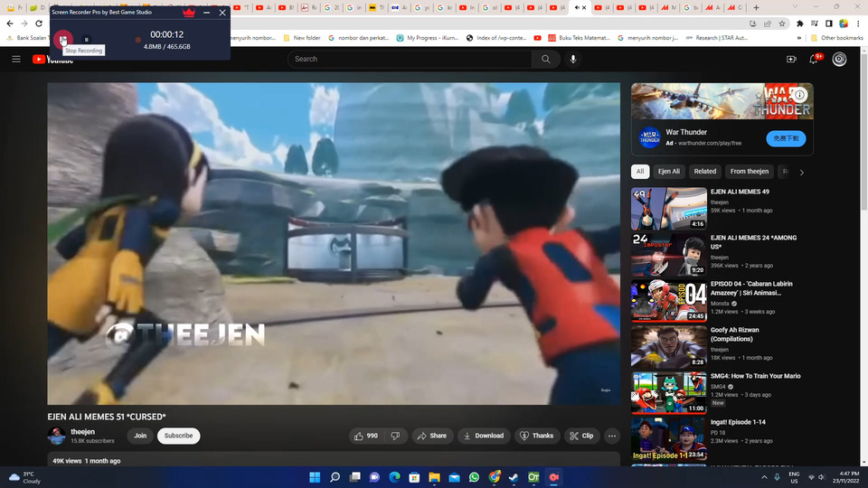The image size is (868, 488).
Task: Open a new browser tab
Action: [756, 8]
